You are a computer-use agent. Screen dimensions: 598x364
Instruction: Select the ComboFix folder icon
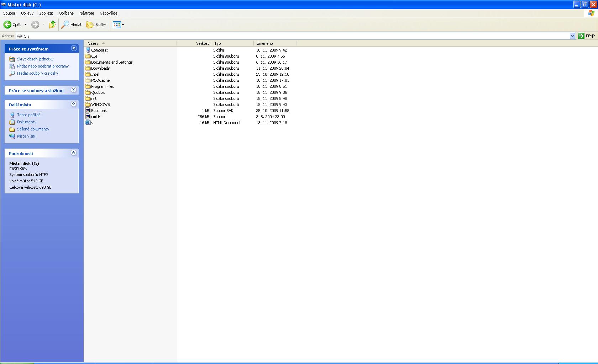click(x=88, y=50)
